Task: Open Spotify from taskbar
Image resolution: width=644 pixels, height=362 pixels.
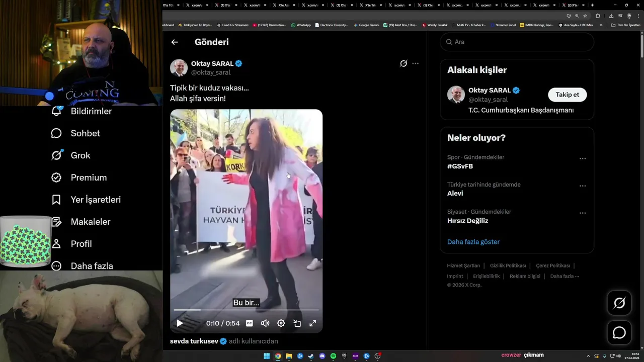Action: (x=333, y=356)
